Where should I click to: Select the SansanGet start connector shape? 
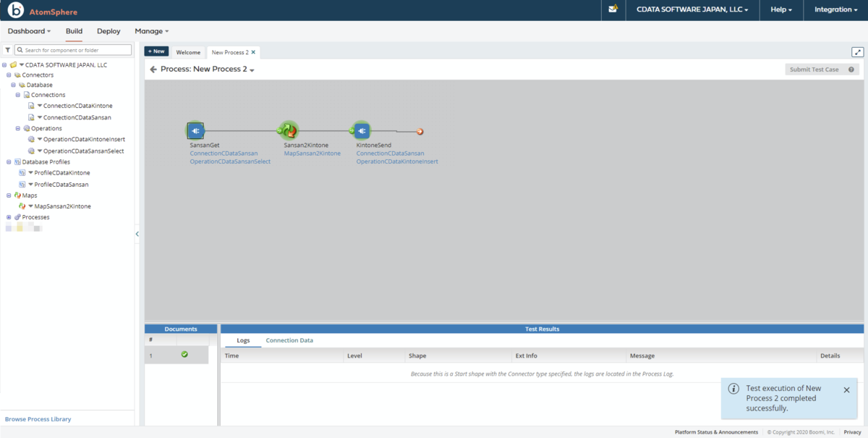click(x=195, y=131)
